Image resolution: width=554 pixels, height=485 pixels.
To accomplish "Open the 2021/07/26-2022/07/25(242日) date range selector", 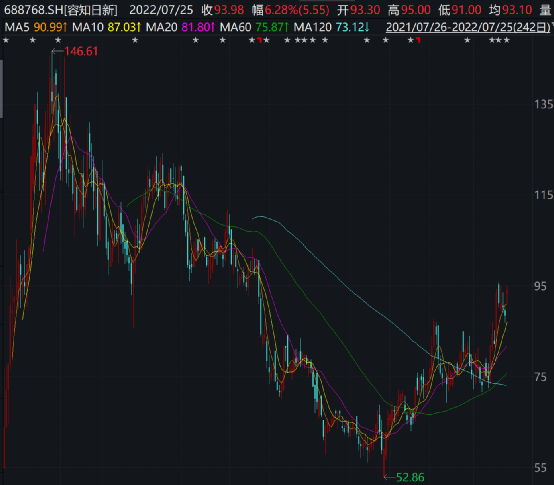I will click(468, 27).
